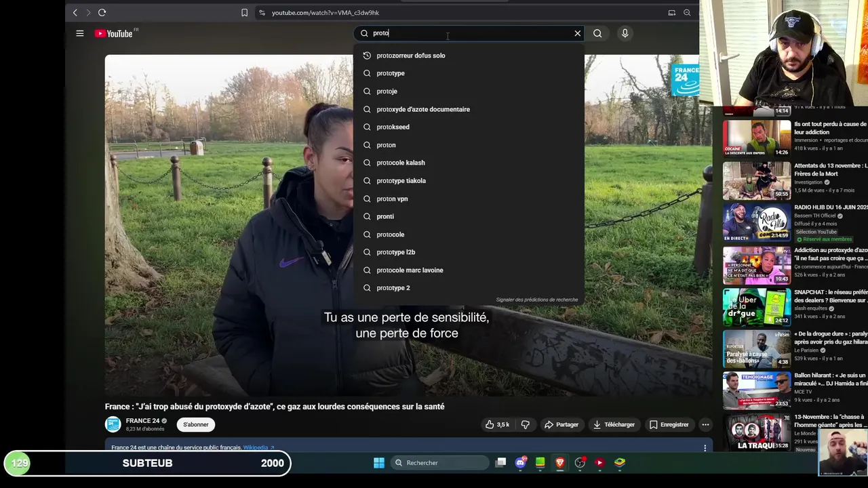
Task: Open the green-and-yellow taskbar app beside Discord
Action: (x=540, y=463)
